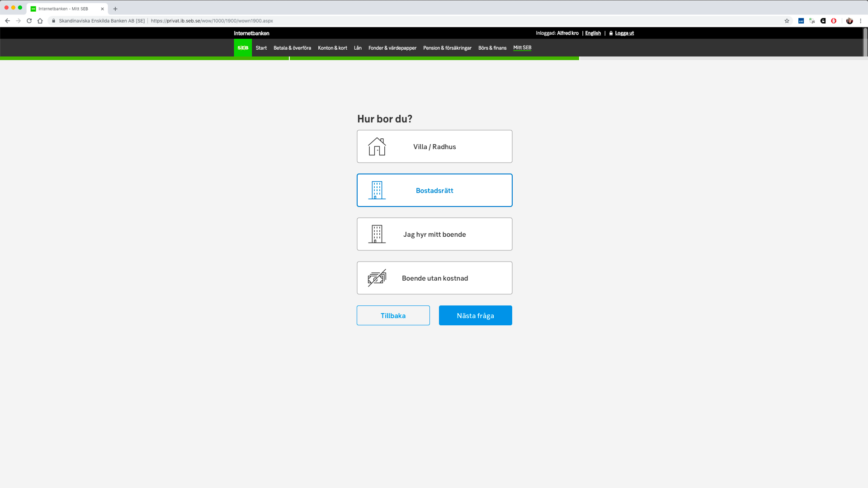Open the Pension & försäkringar menu
This screenshot has height=488, width=868.
click(x=447, y=48)
